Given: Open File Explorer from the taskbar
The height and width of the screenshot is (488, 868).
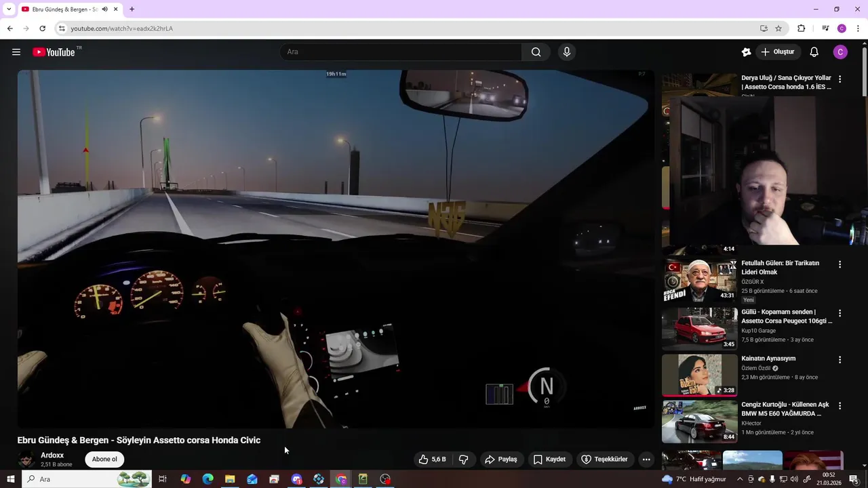Looking at the screenshot, I should [x=230, y=479].
